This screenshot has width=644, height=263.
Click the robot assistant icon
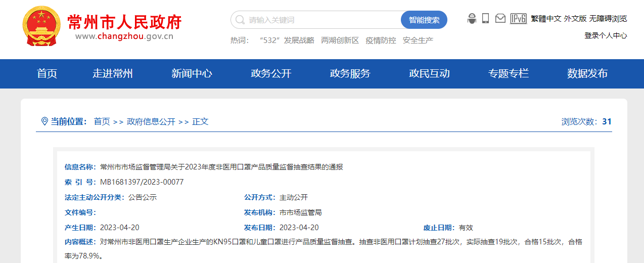point(472,19)
